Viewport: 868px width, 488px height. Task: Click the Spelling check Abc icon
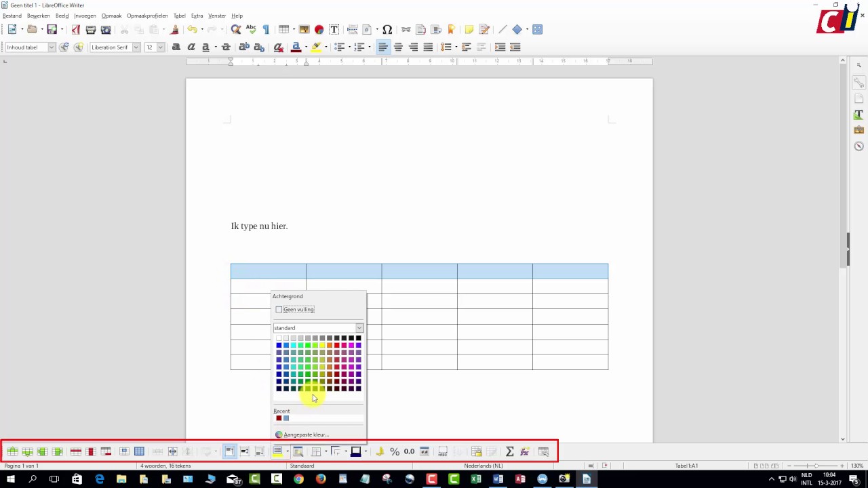pos(251,29)
